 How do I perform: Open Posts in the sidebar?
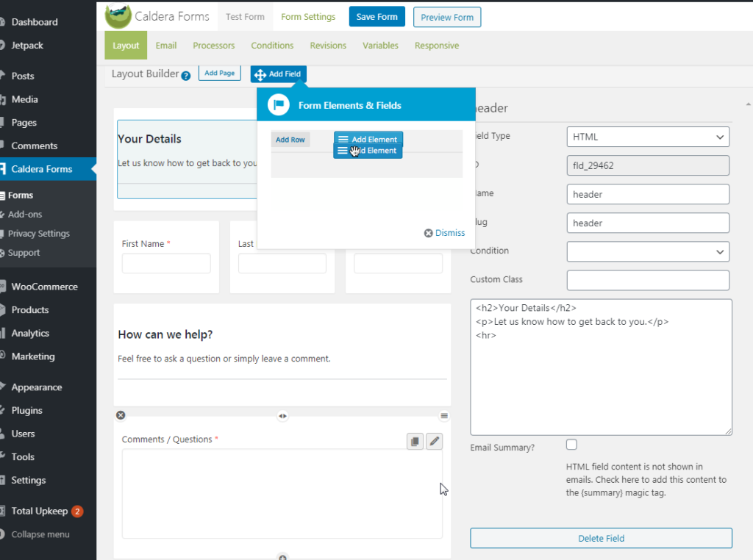23,76
